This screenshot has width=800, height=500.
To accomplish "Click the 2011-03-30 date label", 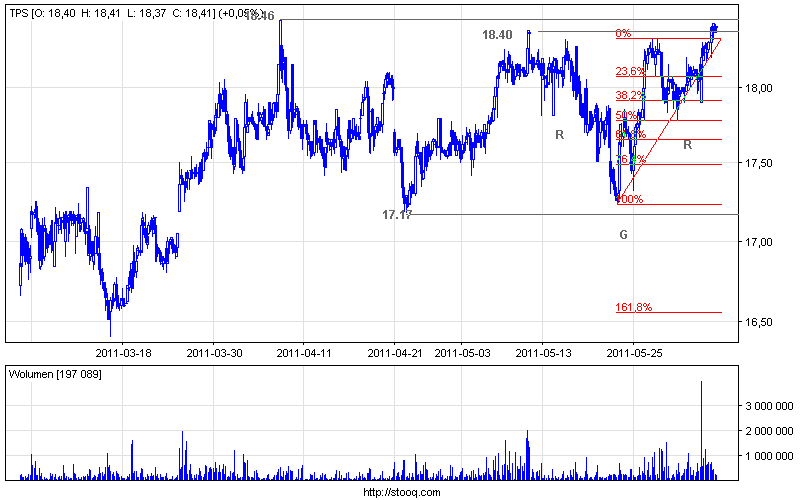I will pyautogui.click(x=214, y=353).
